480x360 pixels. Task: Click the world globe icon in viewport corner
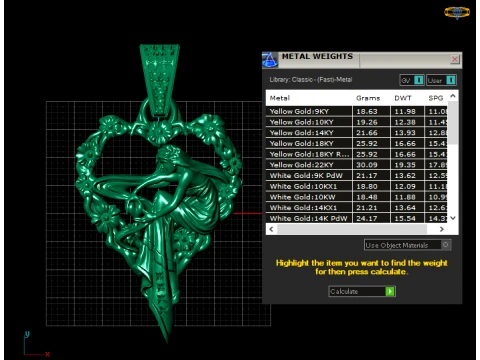[x=457, y=12]
